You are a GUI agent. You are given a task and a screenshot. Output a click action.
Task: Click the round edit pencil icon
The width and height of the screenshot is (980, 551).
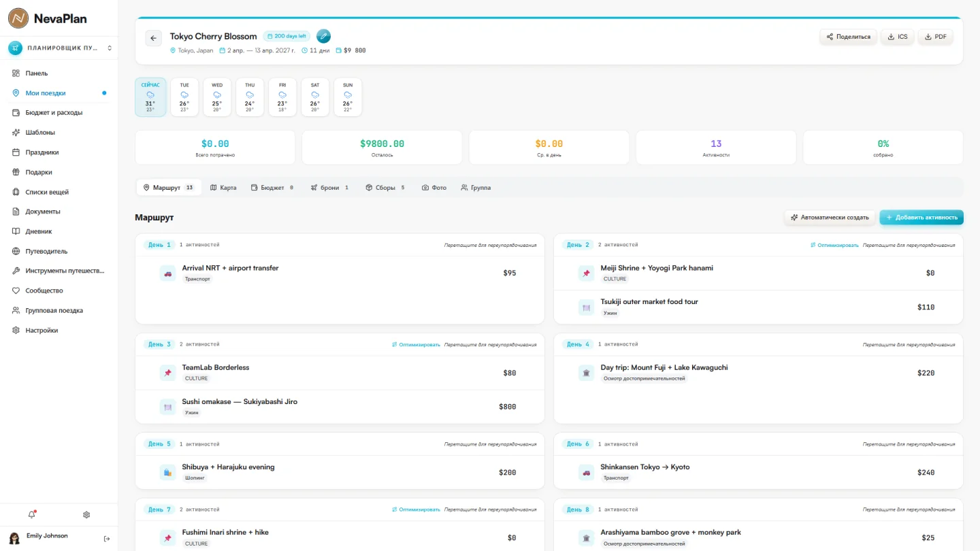(x=323, y=36)
